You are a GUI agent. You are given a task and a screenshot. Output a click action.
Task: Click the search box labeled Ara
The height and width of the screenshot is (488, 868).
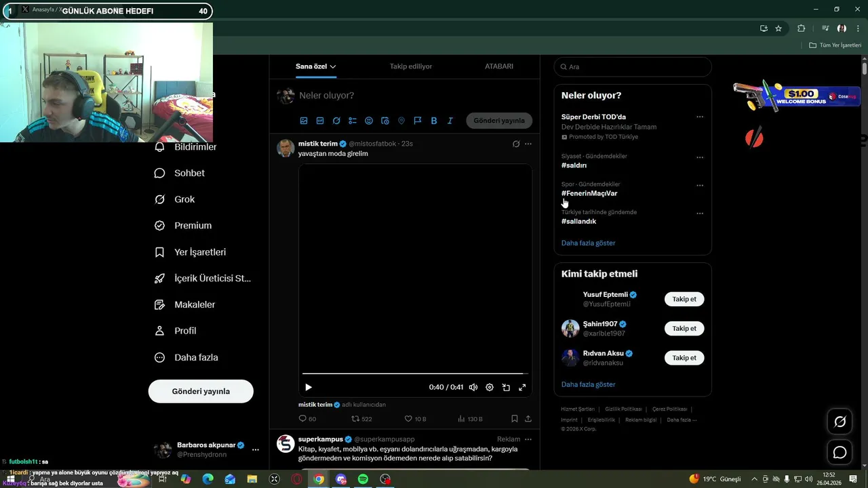click(633, 67)
